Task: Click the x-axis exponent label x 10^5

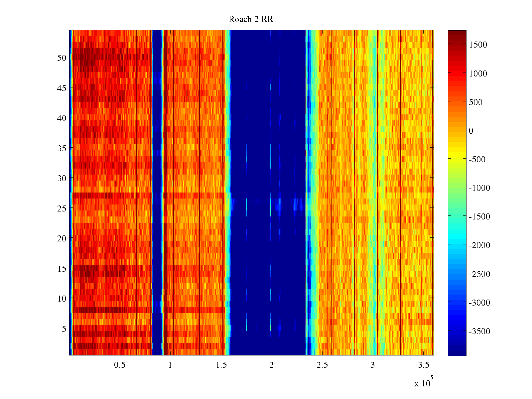Action: pos(424,381)
